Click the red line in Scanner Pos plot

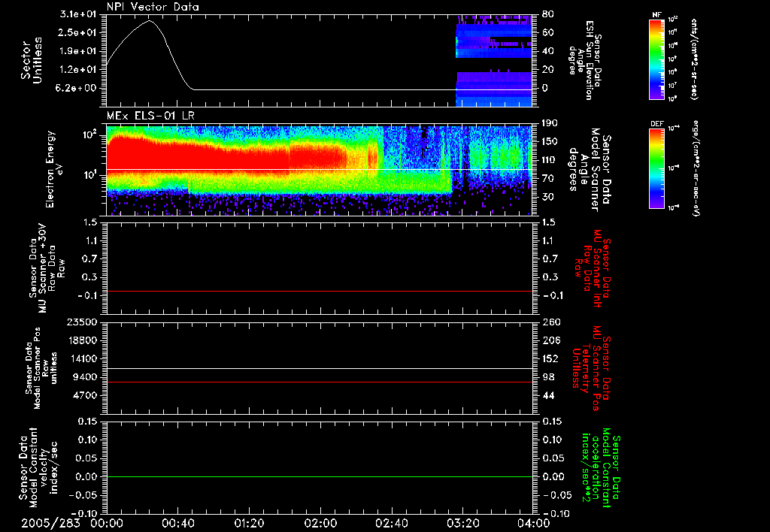[x=319, y=382]
